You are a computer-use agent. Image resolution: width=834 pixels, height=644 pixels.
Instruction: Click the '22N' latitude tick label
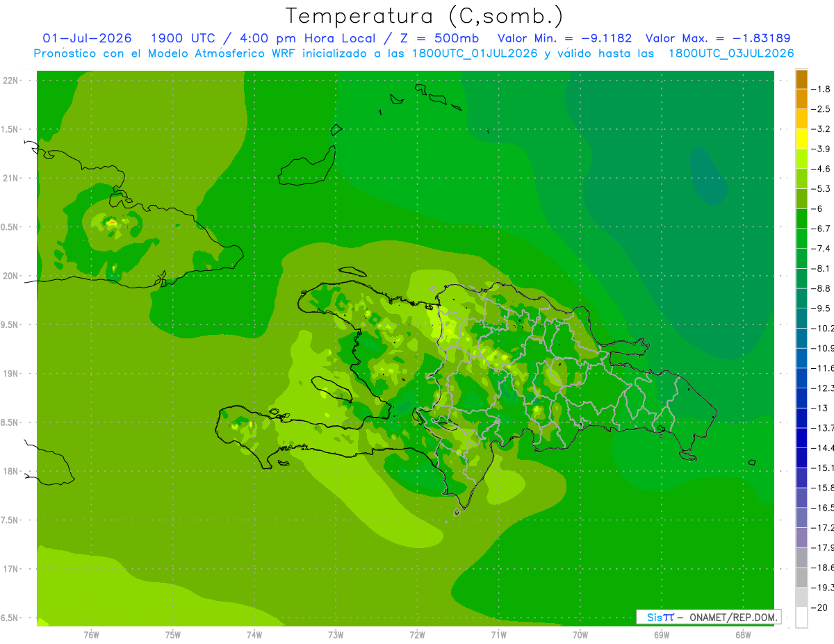click(x=10, y=81)
